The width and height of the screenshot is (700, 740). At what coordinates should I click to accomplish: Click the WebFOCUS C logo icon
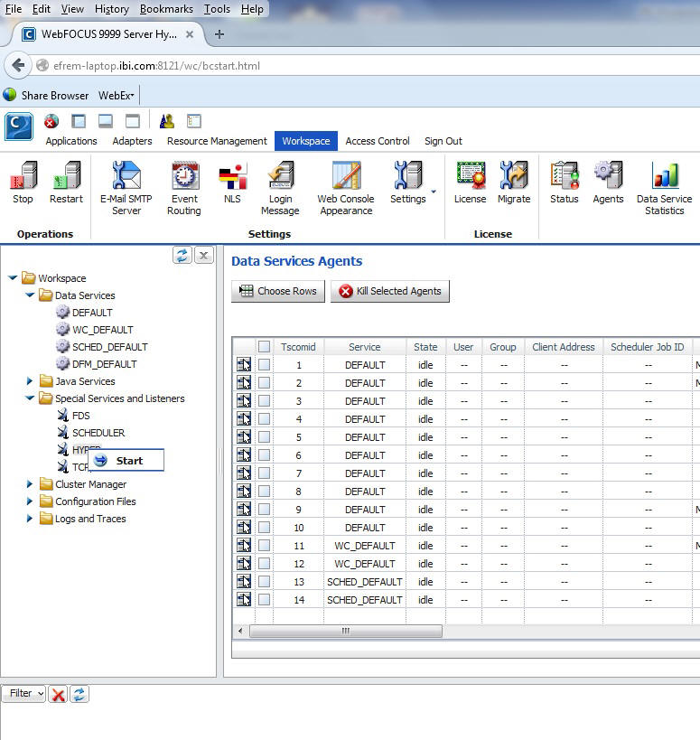(x=19, y=126)
